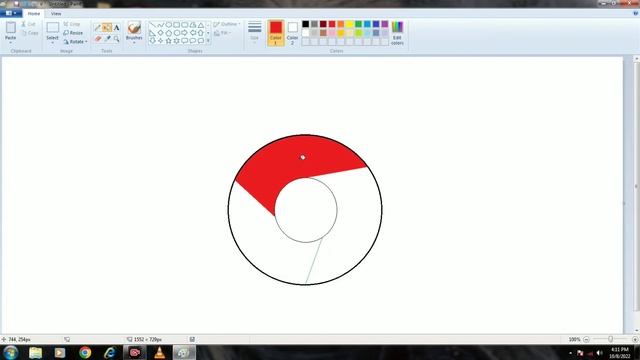Select the Curve shape
The height and width of the screenshot is (360, 640).
[160, 25]
